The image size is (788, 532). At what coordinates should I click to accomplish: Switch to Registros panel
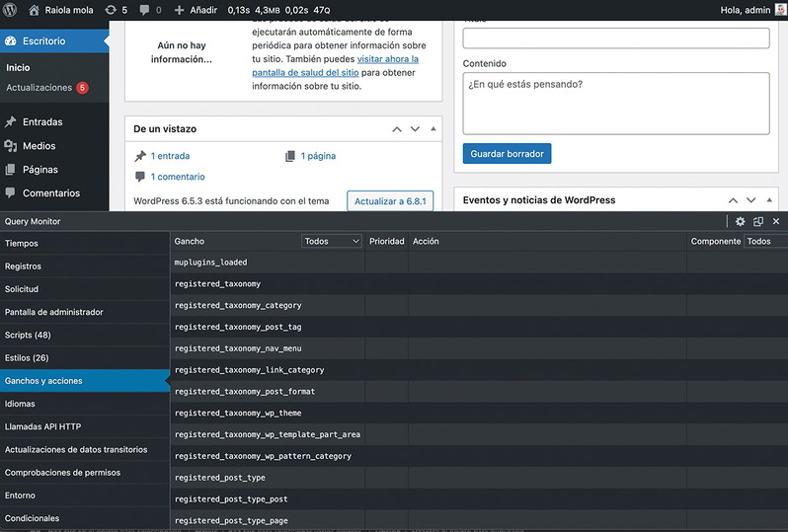pos(85,266)
